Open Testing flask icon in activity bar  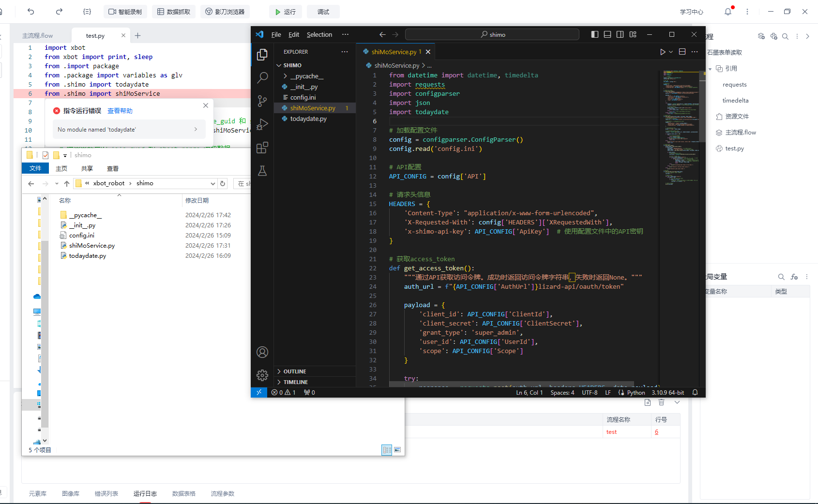coord(262,171)
